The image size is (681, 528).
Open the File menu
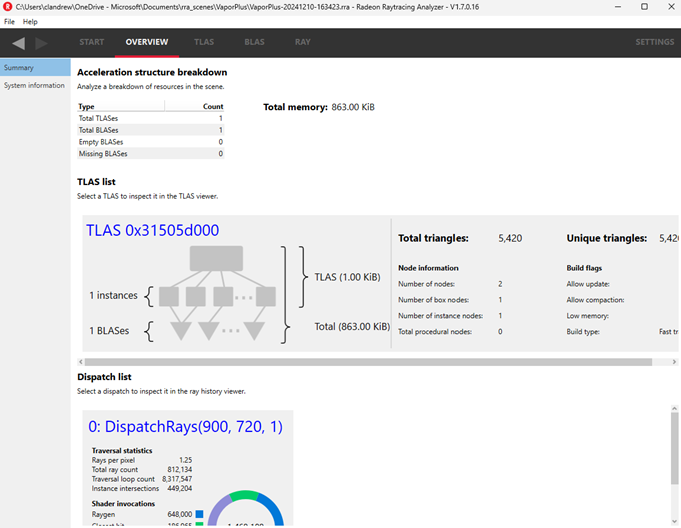(10, 21)
